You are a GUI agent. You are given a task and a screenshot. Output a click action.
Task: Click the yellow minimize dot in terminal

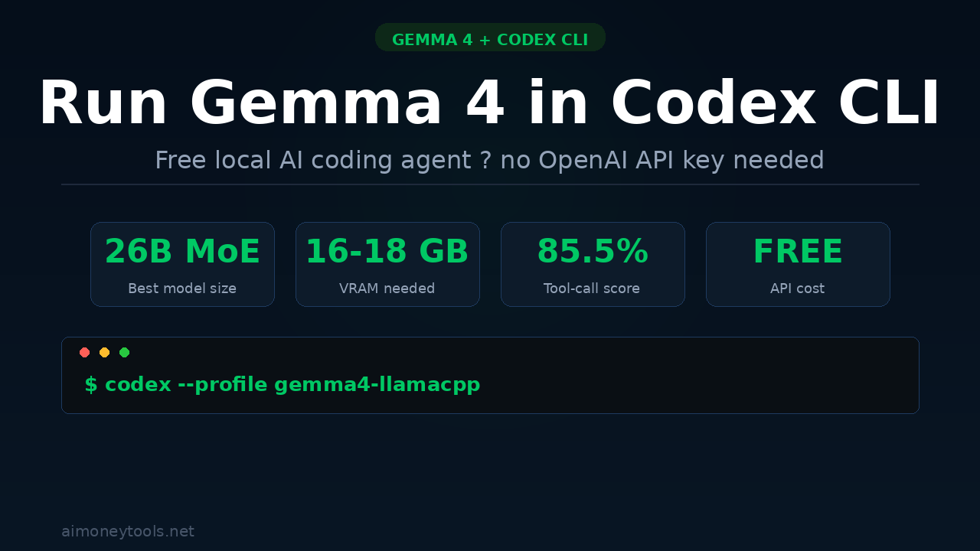[105, 353]
